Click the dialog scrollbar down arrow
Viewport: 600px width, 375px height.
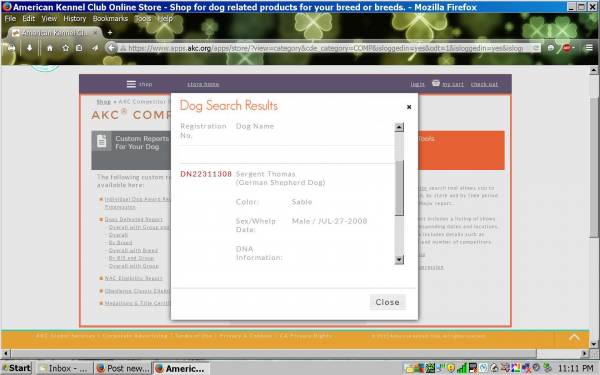(x=399, y=259)
